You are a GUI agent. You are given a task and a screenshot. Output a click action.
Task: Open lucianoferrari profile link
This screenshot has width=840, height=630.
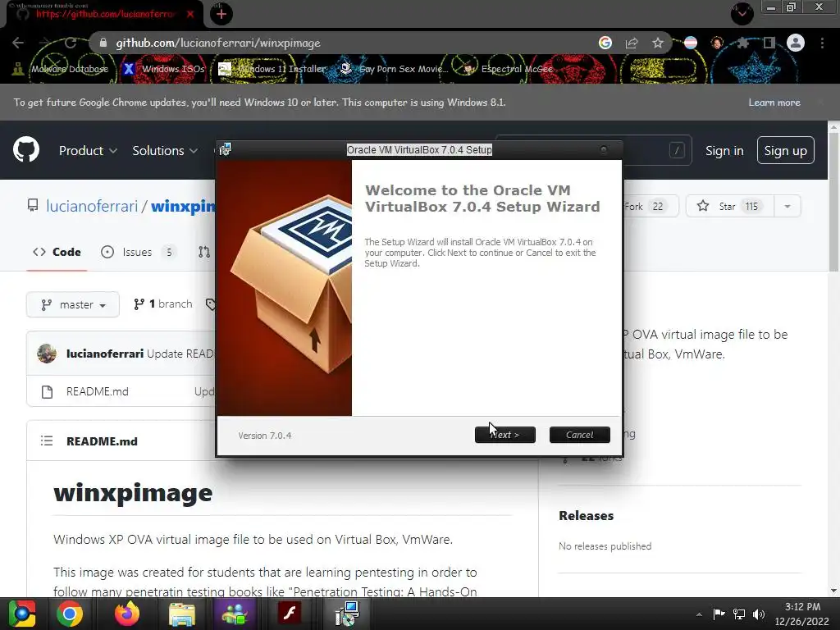pos(92,206)
